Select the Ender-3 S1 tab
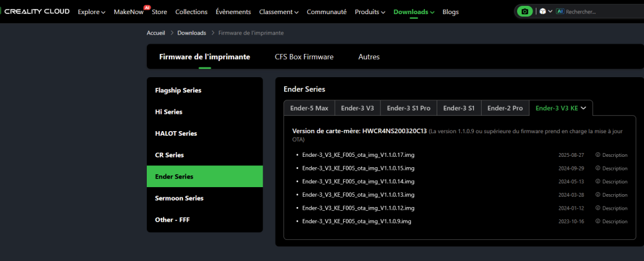The image size is (644, 261). click(459, 108)
